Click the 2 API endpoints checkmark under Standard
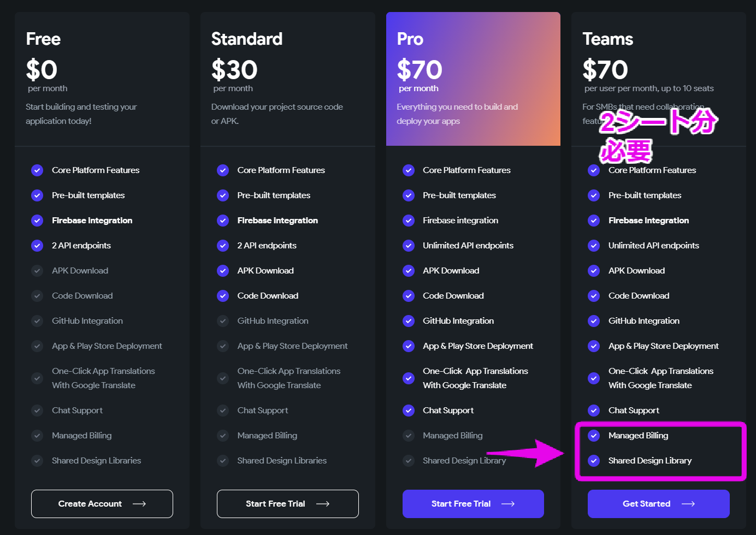756x535 pixels. point(223,245)
